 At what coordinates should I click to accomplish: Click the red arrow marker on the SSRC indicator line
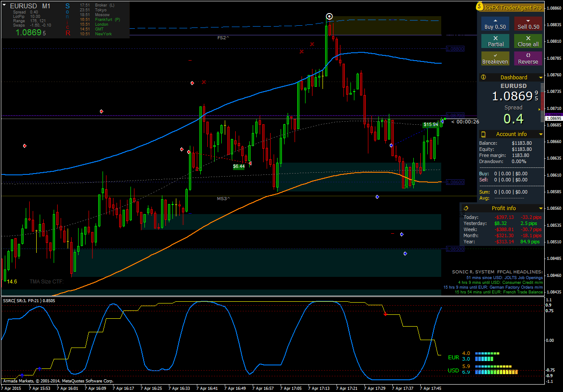385,314
